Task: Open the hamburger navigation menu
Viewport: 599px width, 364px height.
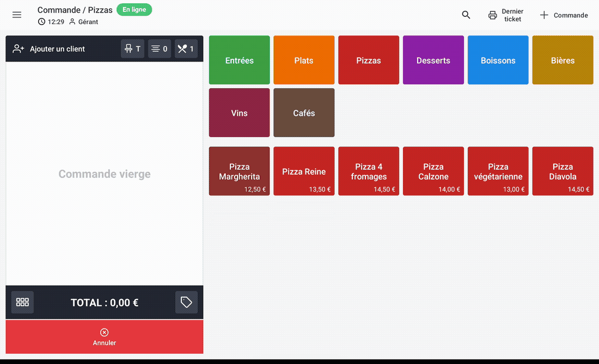Action: pyautogui.click(x=17, y=15)
